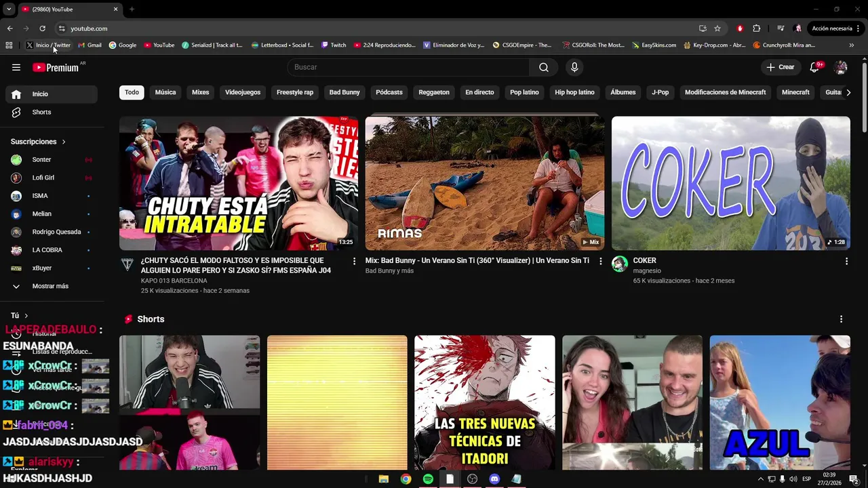
Task: Open the notifications bell
Action: pyautogui.click(x=815, y=67)
